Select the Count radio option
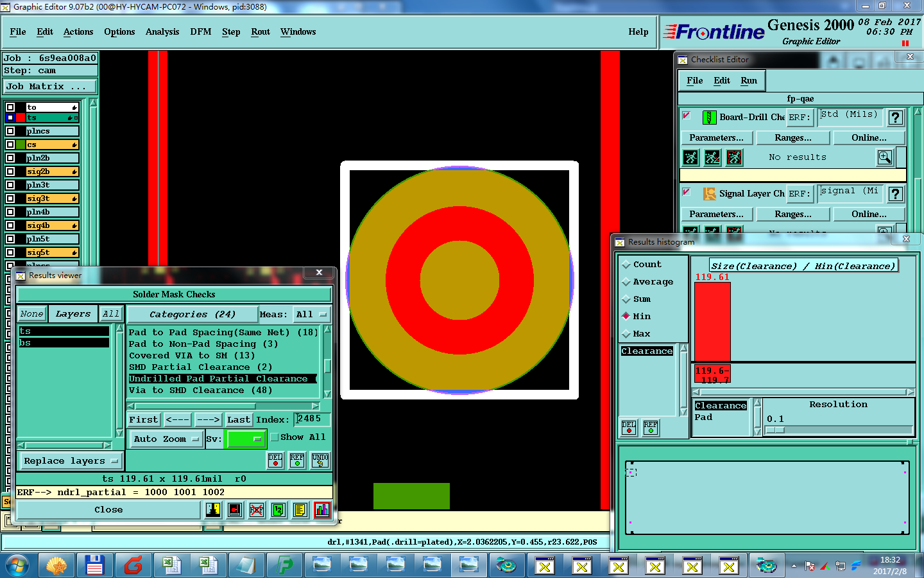 pos(626,265)
